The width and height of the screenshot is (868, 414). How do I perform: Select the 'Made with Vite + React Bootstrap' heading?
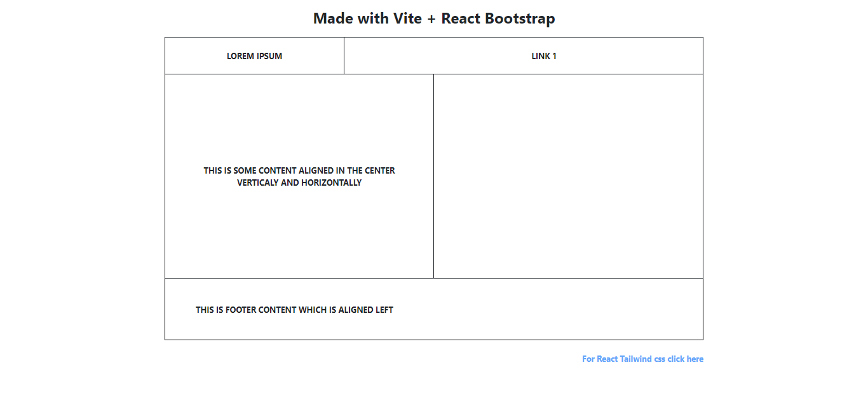pyautogui.click(x=434, y=18)
